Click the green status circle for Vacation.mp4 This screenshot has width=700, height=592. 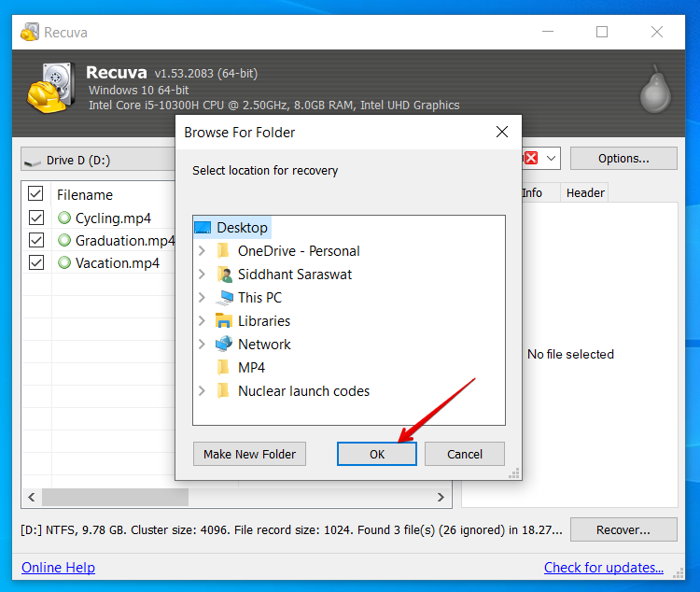click(64, 262)
